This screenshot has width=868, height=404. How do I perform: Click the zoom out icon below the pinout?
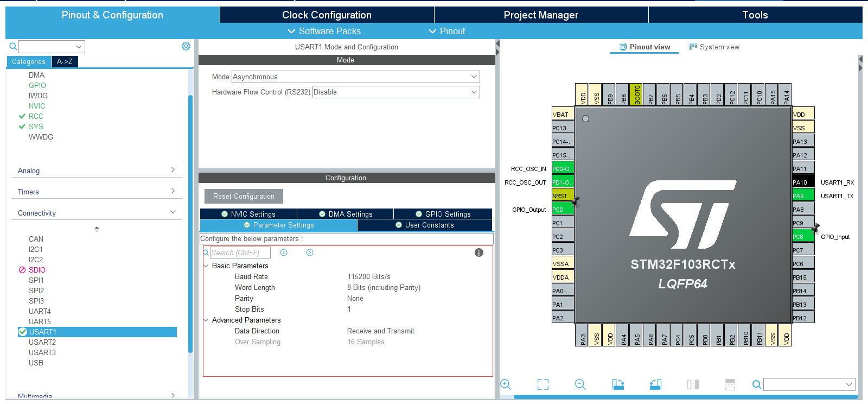[580, 384]
